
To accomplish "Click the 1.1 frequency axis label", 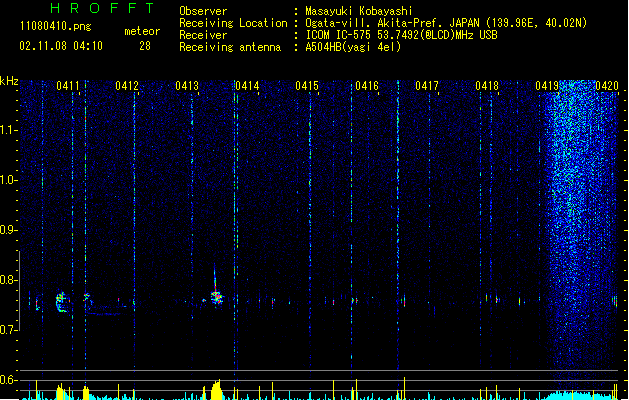I will (9, 130).
